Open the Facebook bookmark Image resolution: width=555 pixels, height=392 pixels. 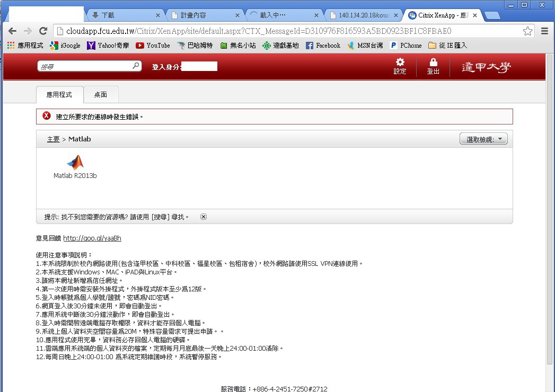(x=323, y=45)
